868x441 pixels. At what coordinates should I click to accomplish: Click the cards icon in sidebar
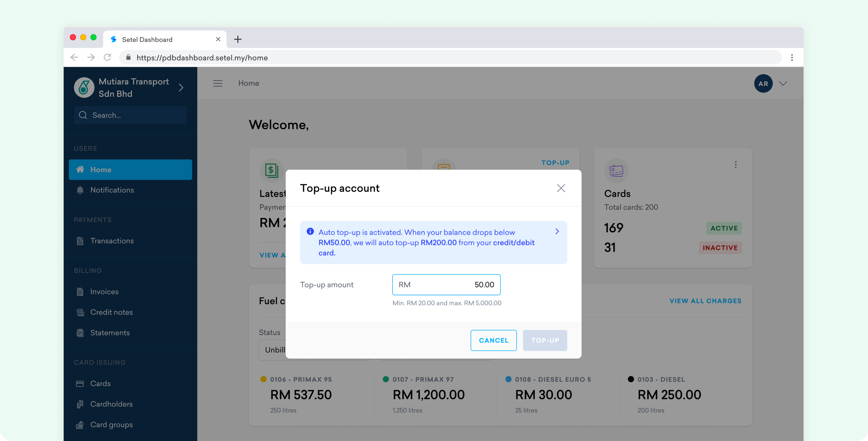(x=80, y=383)
